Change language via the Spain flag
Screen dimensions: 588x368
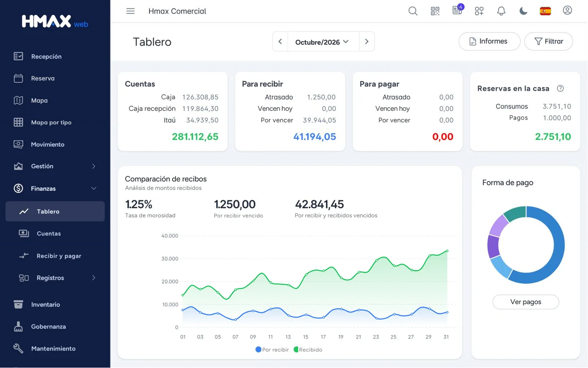coord(545,11)
